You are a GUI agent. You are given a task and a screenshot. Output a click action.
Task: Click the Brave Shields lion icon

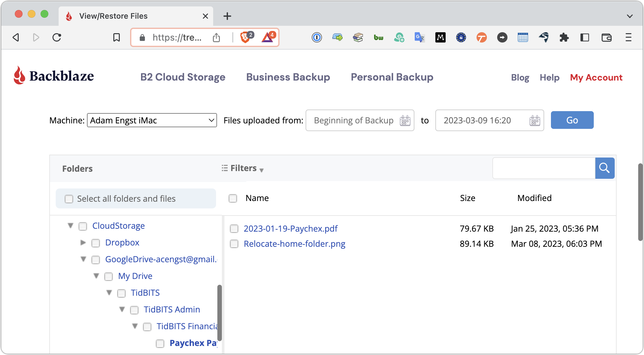click(245, 37)
